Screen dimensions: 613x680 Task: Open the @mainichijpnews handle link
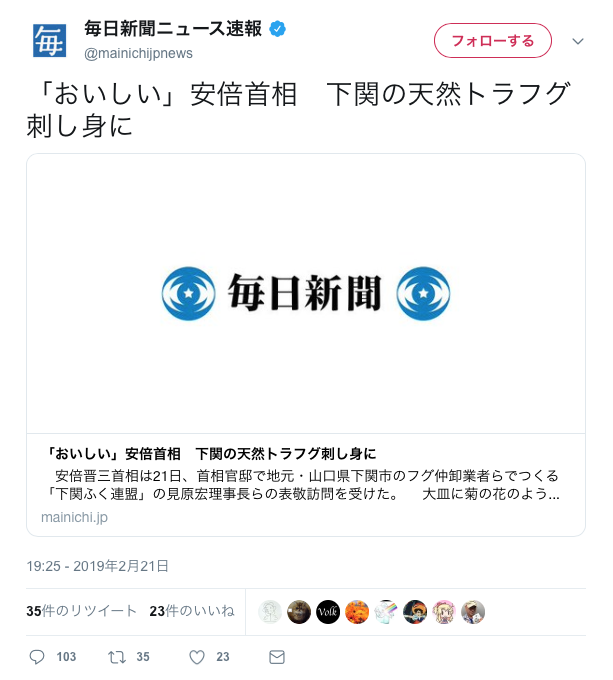pyautogui.click(x=138, y=53)
